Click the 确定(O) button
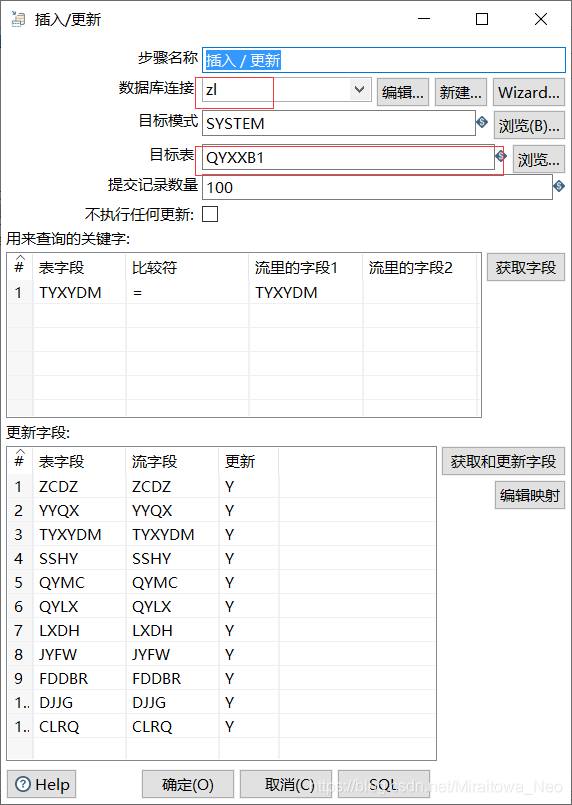Screen dimensions: 572x805 tap(188, 784)
